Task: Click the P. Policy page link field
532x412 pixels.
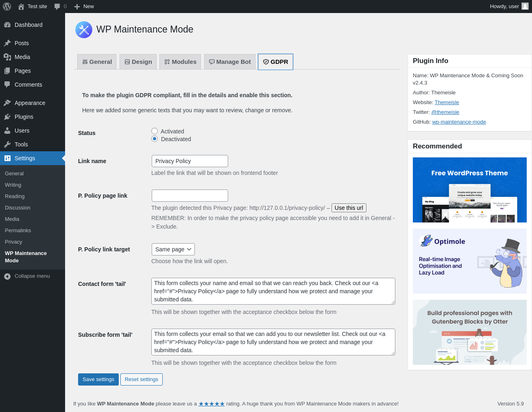Action: click(190, 196)
